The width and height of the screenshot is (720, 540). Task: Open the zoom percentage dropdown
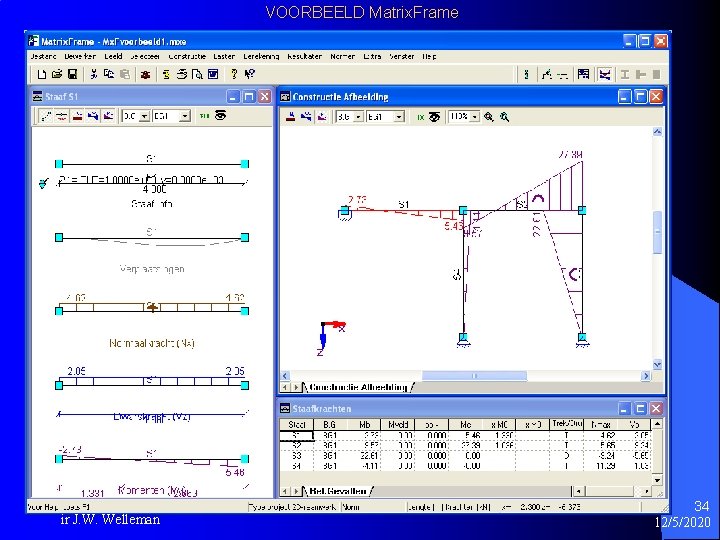pos(475,117)
